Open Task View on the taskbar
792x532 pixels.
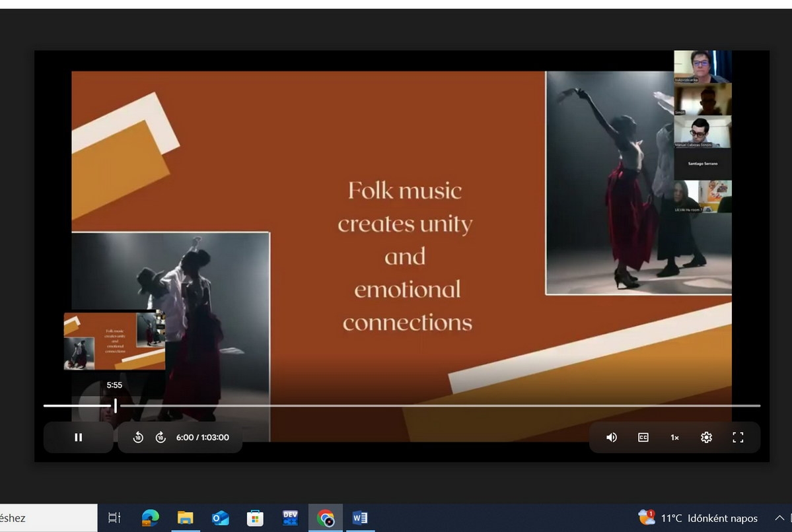click(x=114, y=518)
